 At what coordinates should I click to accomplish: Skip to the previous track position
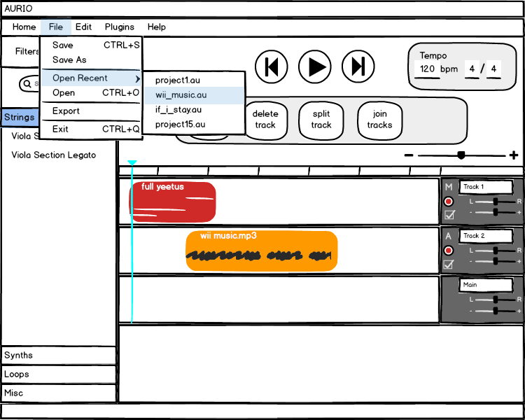pos(271,66)
